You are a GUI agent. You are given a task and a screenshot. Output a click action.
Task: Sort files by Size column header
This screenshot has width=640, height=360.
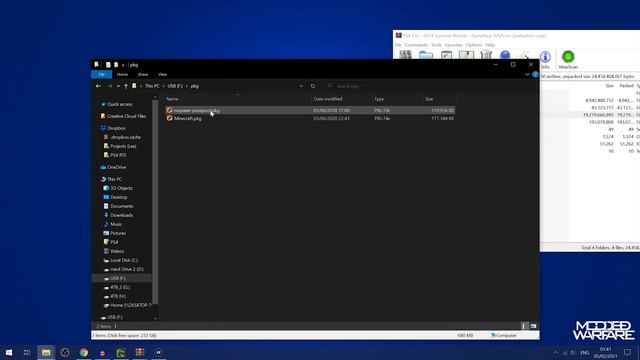(x=429, y=99)
